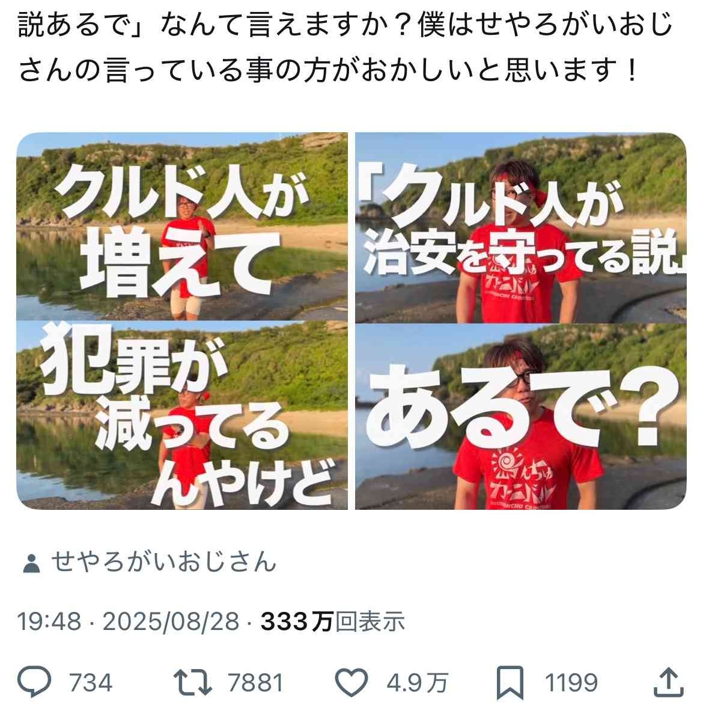Bookmark the post with bookmark icon
This screenshot has width=703, height=728.
tap(510, 683)
